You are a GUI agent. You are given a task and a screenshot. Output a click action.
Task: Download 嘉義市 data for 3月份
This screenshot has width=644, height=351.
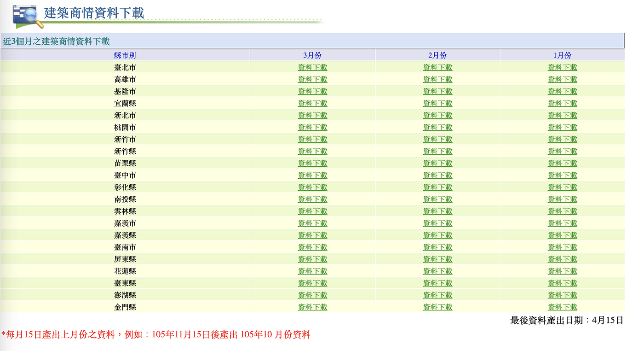(x=313, y=223)
